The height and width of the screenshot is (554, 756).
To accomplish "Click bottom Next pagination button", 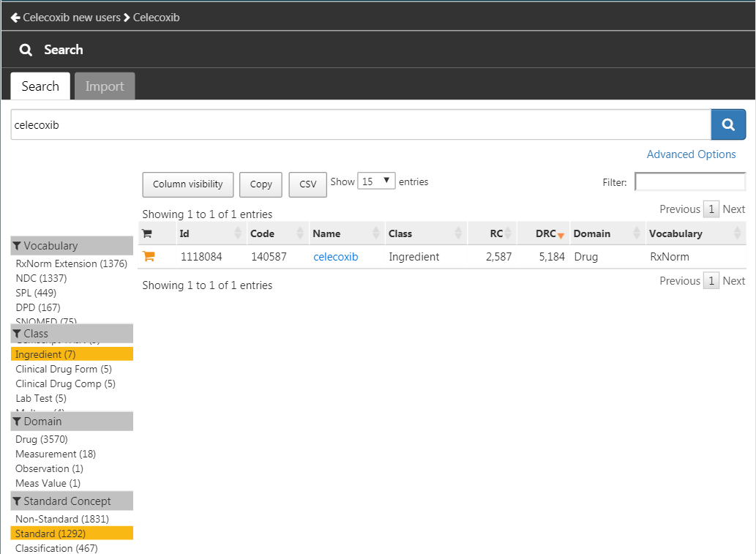I will [x=734, y=281].
